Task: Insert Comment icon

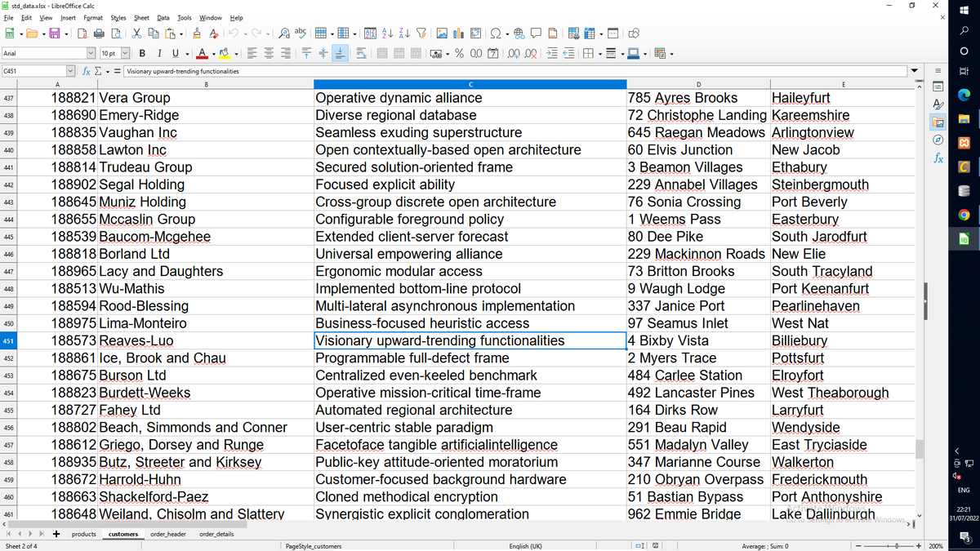Action: [x=537, y=33]
